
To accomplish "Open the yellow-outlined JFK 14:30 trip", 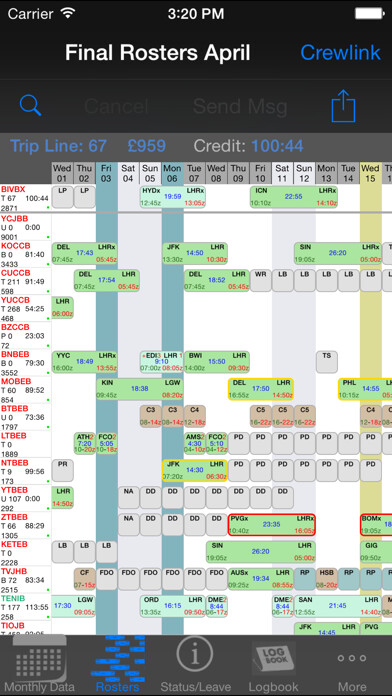I will click(194, 471).
